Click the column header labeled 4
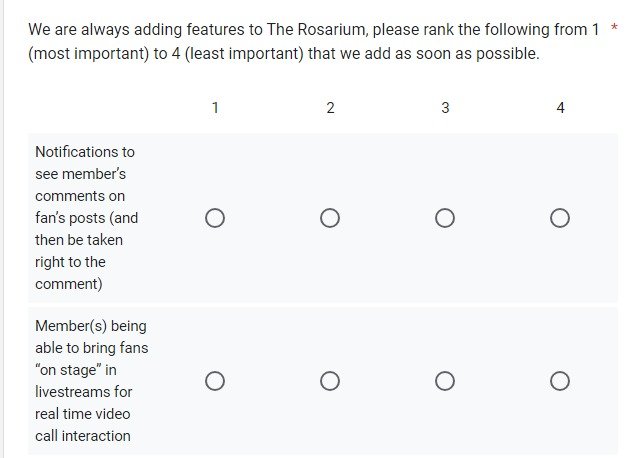Screen dimensions: 630x458 pyautogui.click(x=560, y=108)
